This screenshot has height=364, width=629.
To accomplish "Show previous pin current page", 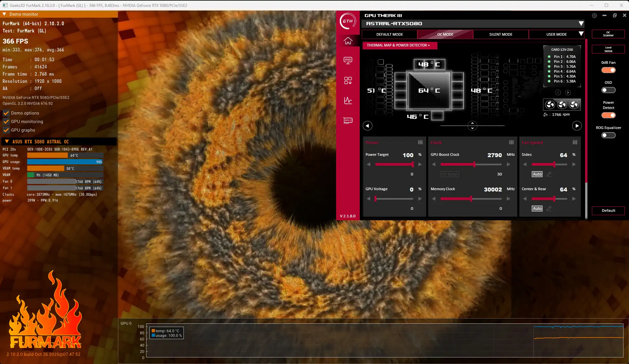I will point(558,93).
